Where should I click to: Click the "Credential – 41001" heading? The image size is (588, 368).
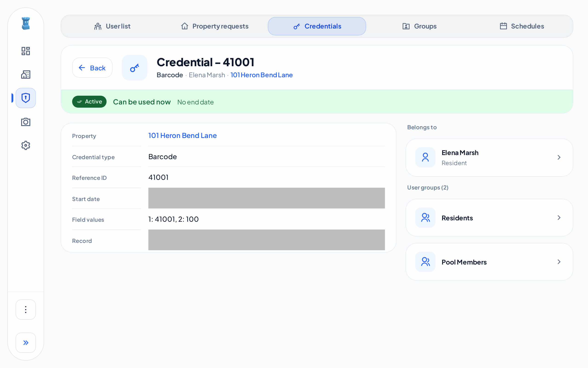[x=206, y=62]
